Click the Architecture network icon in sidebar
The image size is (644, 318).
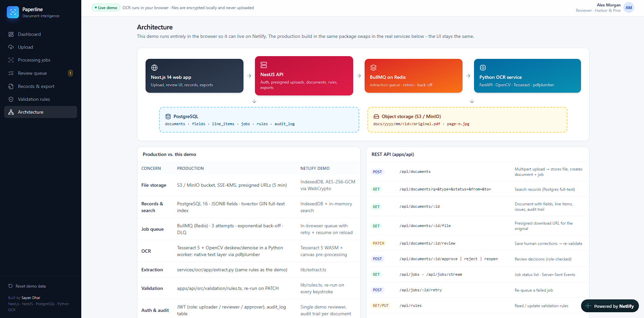click(11, 112)
